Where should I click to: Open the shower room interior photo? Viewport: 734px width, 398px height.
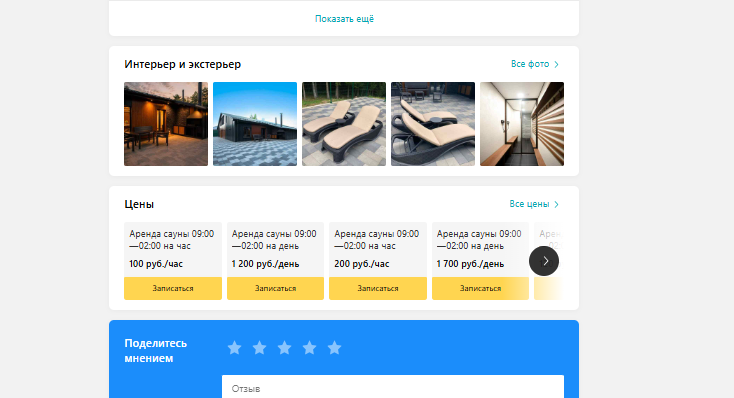pyautogui.click(x=522, y=124)
